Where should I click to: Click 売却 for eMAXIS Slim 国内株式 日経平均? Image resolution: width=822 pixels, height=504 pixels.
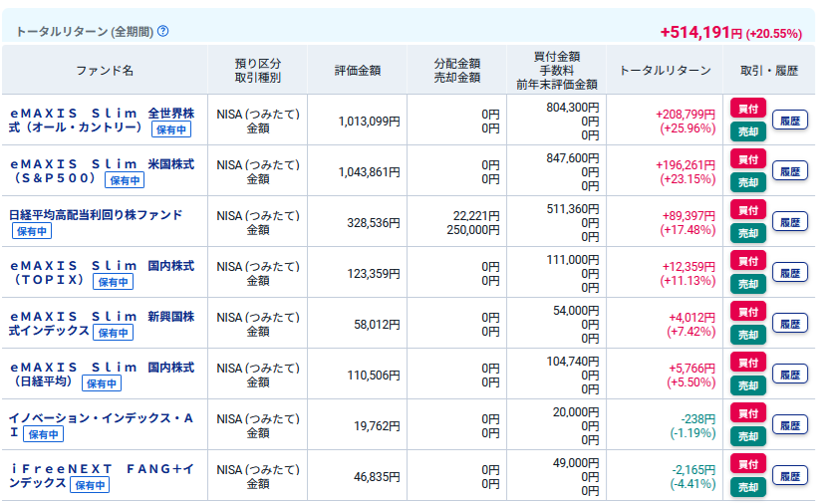(x=748, y=385)
